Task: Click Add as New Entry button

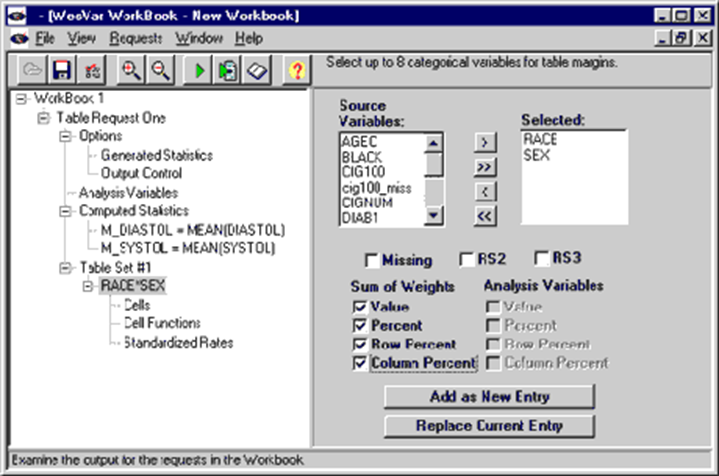Action: [489, 396]
